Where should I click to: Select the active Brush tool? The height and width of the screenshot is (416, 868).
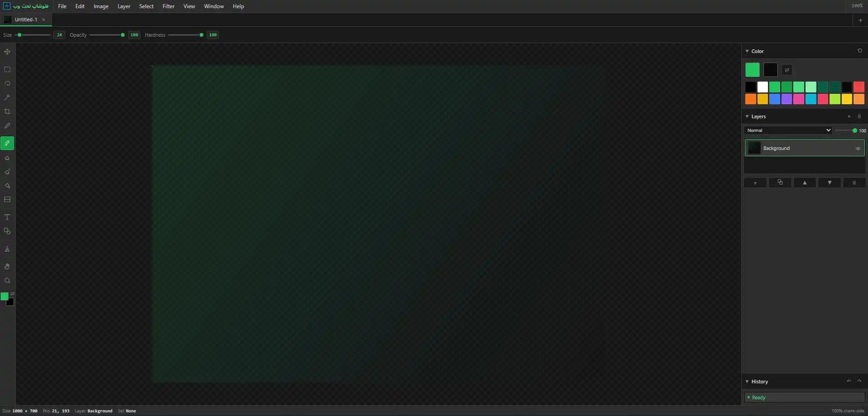point(7,143)
